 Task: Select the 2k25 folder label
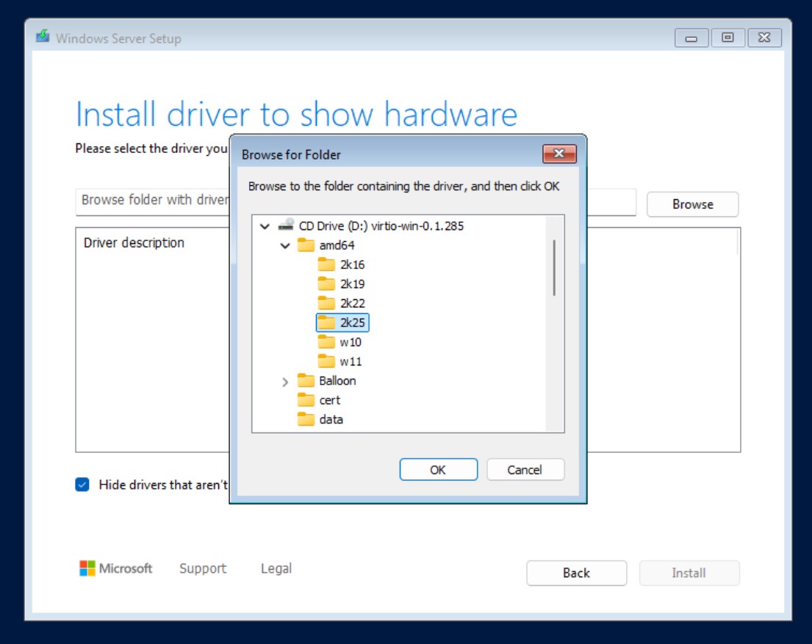point(352,323)
